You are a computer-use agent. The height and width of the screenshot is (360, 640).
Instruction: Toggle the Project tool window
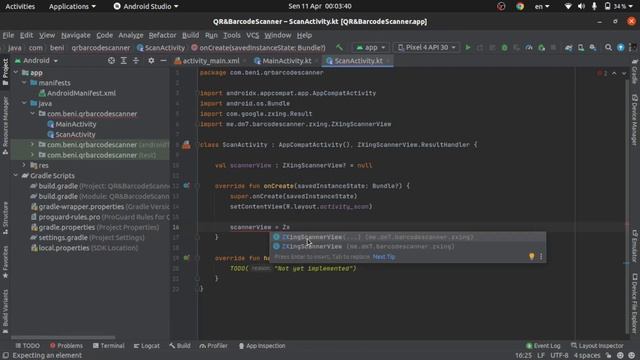[x=5, y=71]
